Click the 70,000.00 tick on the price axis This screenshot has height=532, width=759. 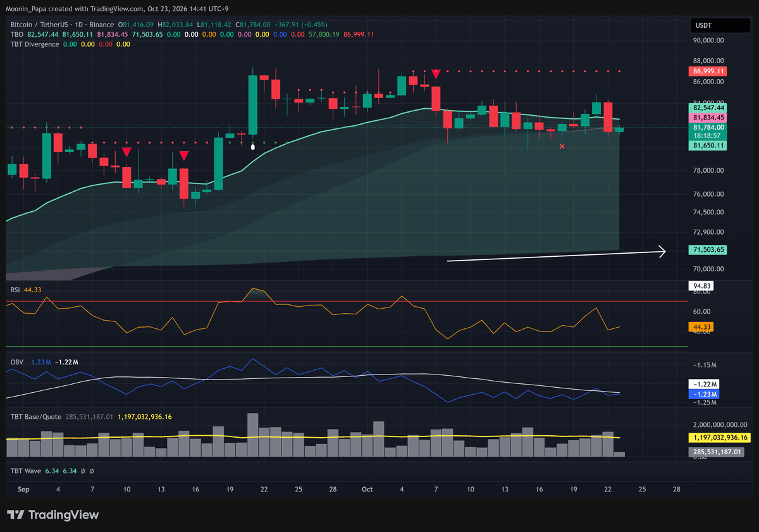click(x=708, y=269)
